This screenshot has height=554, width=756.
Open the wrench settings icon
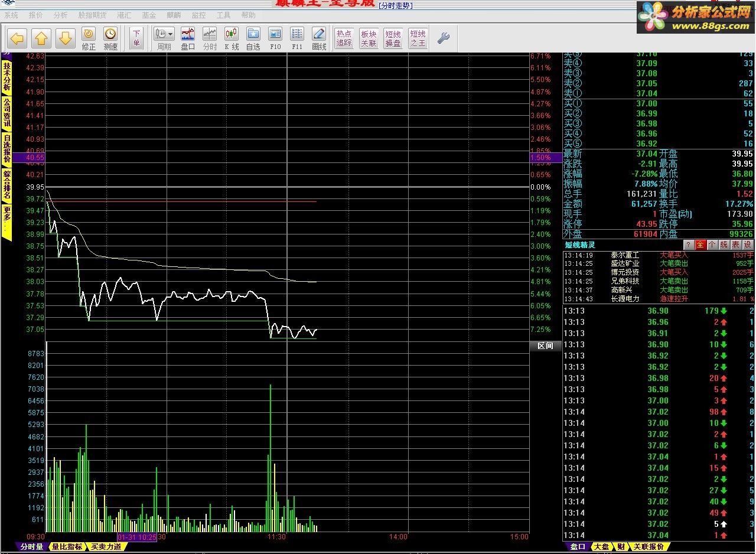(443, 38)
